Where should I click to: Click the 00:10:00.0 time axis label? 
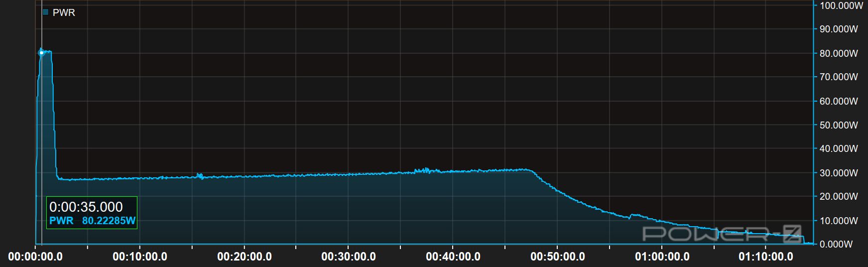[x=140, y=257]
